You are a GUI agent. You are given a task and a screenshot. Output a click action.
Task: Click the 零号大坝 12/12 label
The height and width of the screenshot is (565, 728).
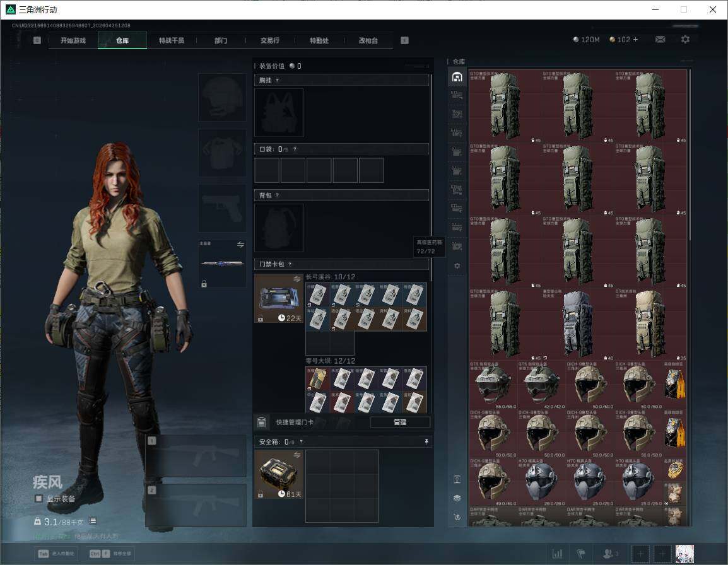point(330,361)
